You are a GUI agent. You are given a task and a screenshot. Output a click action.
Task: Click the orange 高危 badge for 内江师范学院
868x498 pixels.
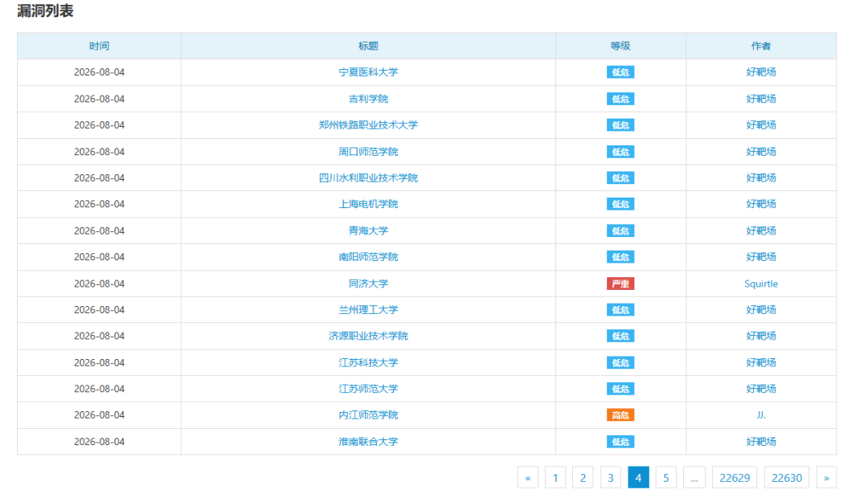(620, 415)
